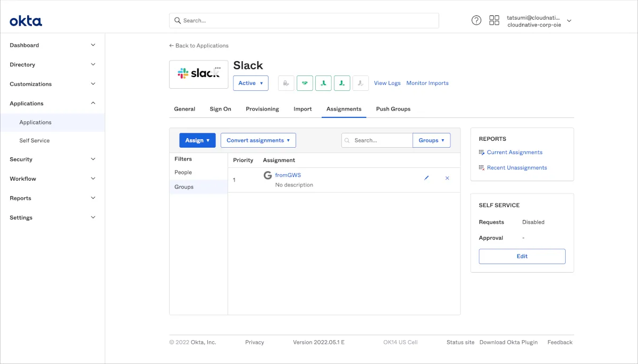Open the help question mark icon
638x364 pixels.
(476, 21)
